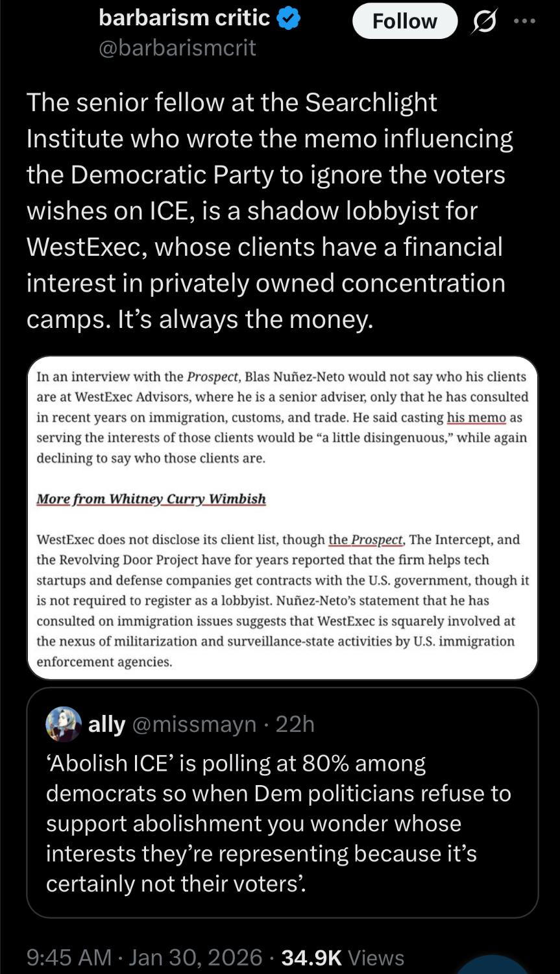
Task: Open ally's profile avatar in quoted post
Action: pos(64,724)
